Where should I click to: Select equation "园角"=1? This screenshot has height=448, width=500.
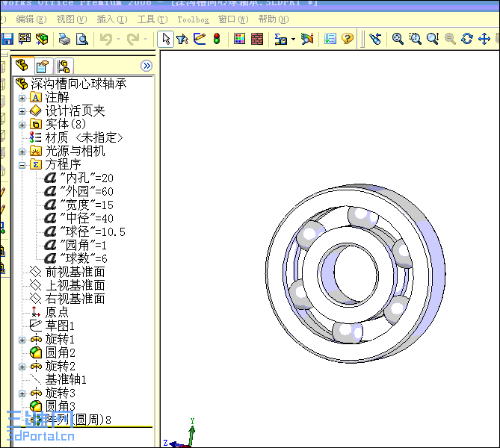(83, 245)
